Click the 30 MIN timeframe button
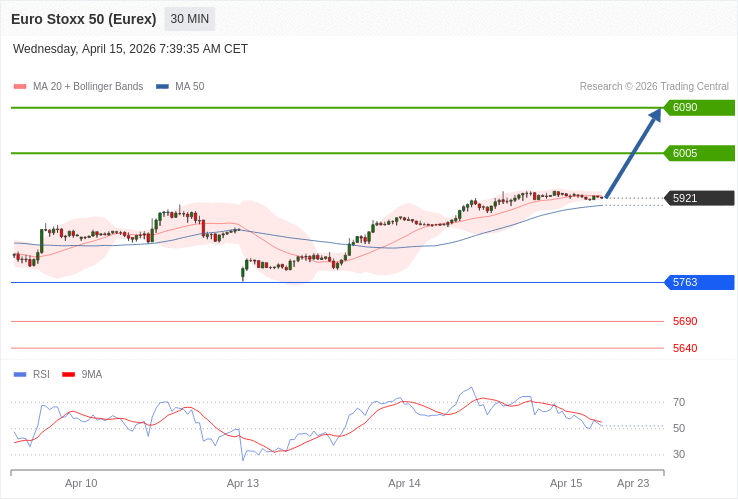This screenshot has width=738, height=500. pos(189,19)
